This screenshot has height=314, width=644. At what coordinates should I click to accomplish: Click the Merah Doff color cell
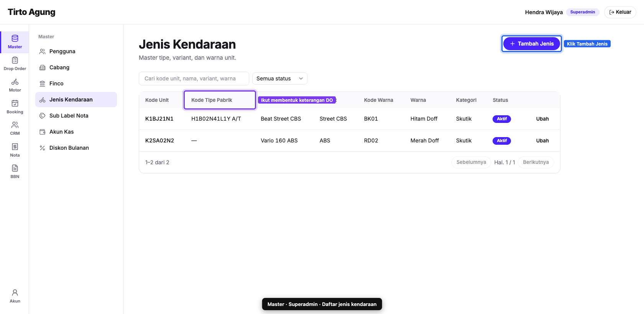point(424,141)
